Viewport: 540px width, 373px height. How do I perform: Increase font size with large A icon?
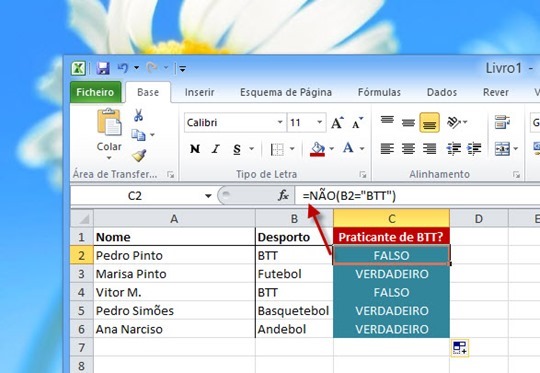pyautogui.click(x=337, y=123)
